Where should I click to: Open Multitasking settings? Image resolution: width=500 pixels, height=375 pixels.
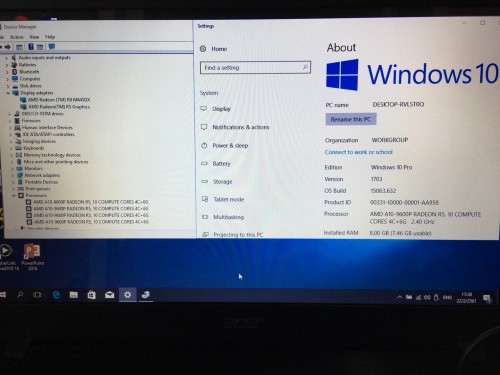pos(228,217)
